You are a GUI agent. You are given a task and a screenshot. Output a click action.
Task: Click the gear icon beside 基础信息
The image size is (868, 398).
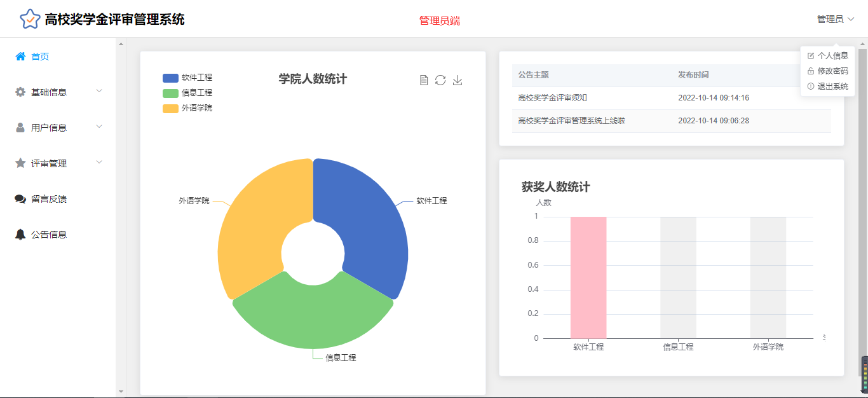pos(20,92)
